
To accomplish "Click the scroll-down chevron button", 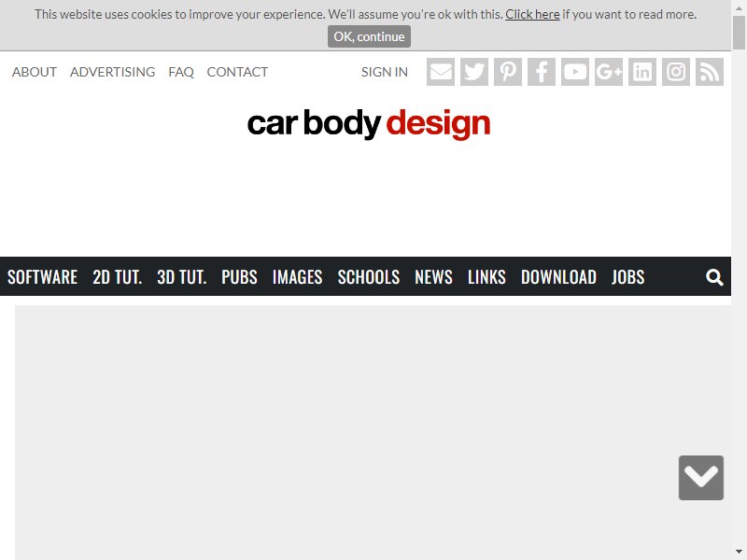I will pyautogui.click(x=701, y=478).
